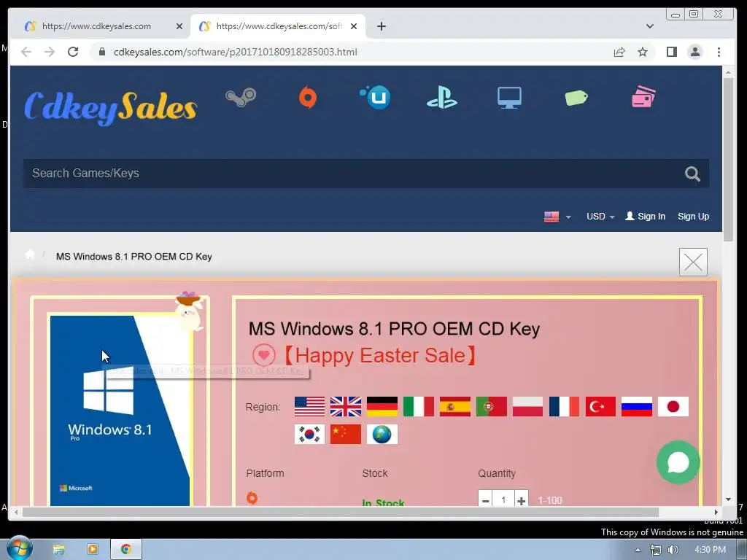Click the horizontal page scrollbar
Image resolution: width=747 pixels, height=560 pixels.
(341, 512)
